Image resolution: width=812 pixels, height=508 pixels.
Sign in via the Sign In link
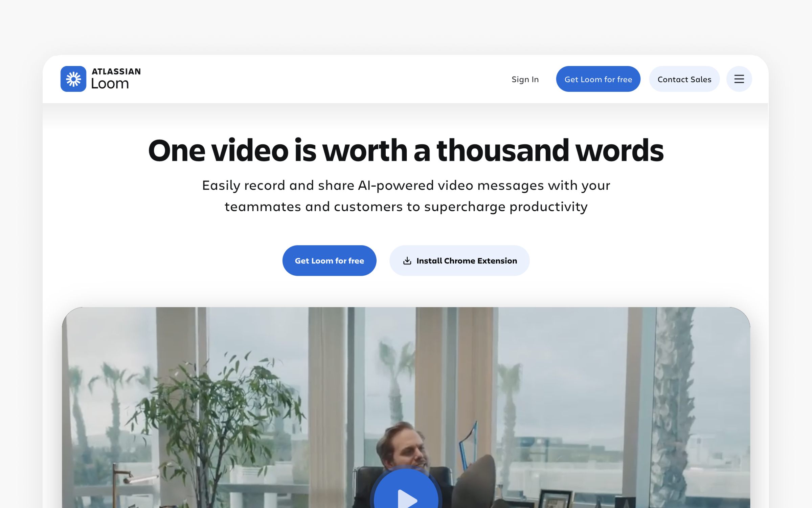point(525,79)
